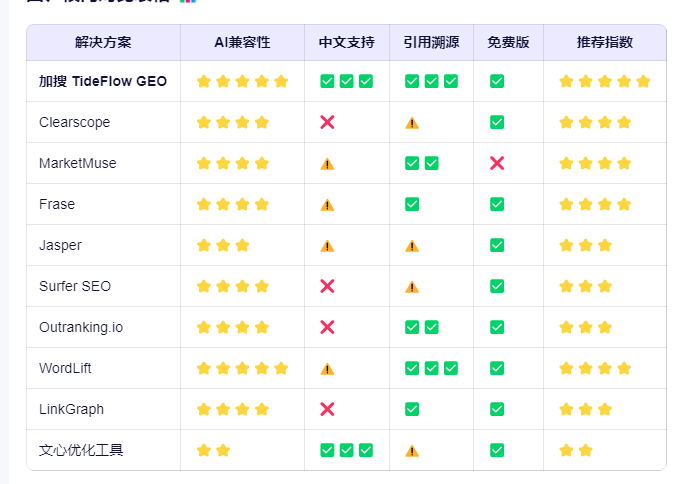Image resolution: width=688 pixels, height=484 pixels.
Task: Click the green check in Outranking.io's 免费版 cell
Action: tap(497, 327)
